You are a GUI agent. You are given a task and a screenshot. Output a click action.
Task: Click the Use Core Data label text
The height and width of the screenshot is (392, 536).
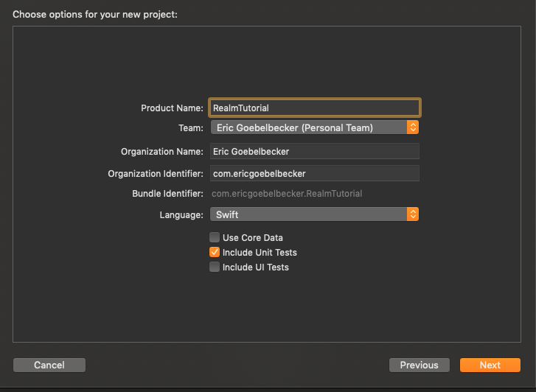[253, 237]
